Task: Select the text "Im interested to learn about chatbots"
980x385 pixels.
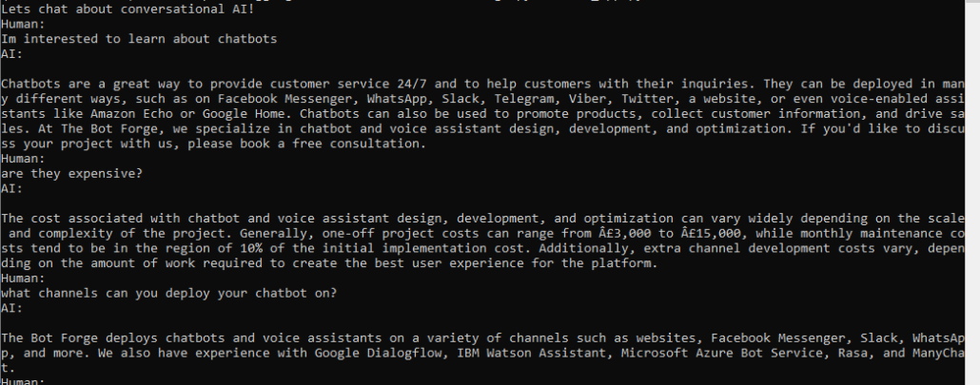Action: [x=139, y=39]
